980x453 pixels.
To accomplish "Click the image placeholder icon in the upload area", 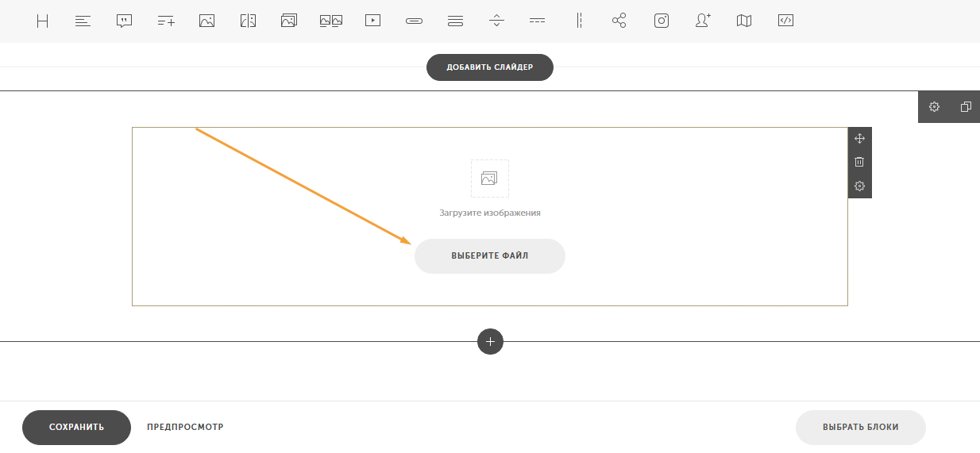I will [x=490, y=179].
